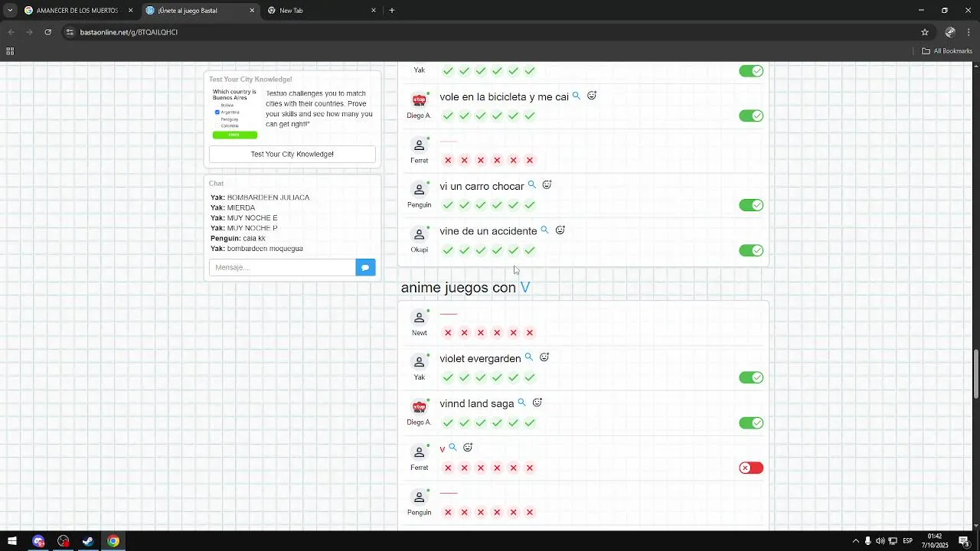The image size is (980, 551).
Task: Open emoji reactions for 'violet evergarden'
Action: (x=544, y=357)
